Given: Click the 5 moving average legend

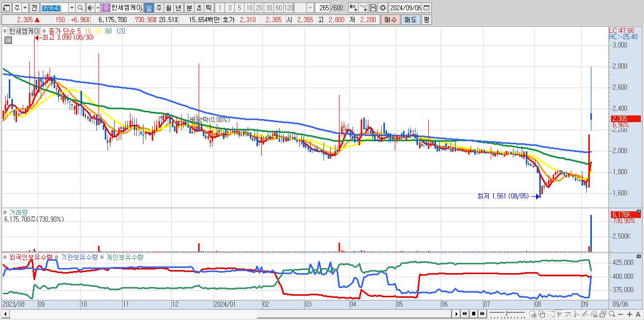Looking at the screenshot, I should tap(78, 31).
